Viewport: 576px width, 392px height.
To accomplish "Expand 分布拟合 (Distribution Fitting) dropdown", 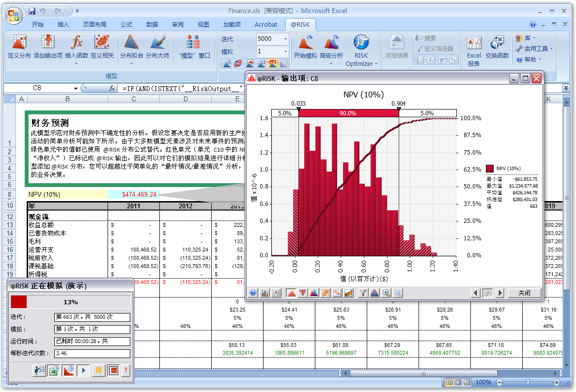I will [131, 64].
